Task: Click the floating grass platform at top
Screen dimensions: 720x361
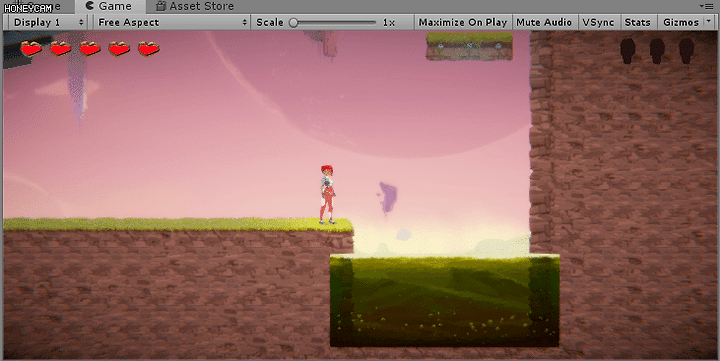Action: [469, 46]
